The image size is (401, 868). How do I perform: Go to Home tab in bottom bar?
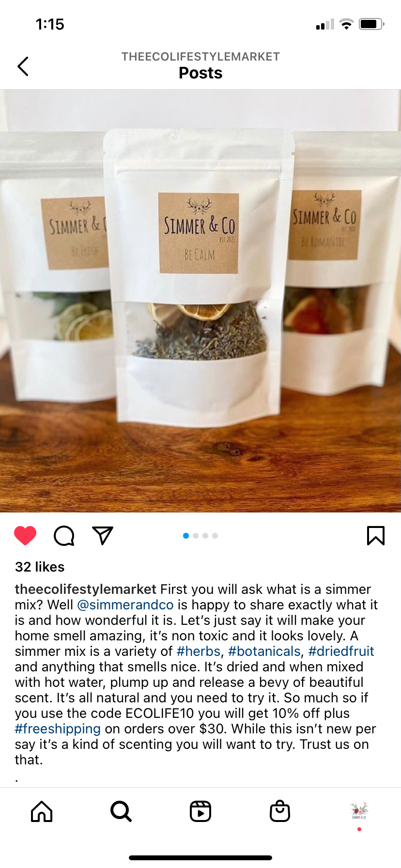[x=42, y=811]
